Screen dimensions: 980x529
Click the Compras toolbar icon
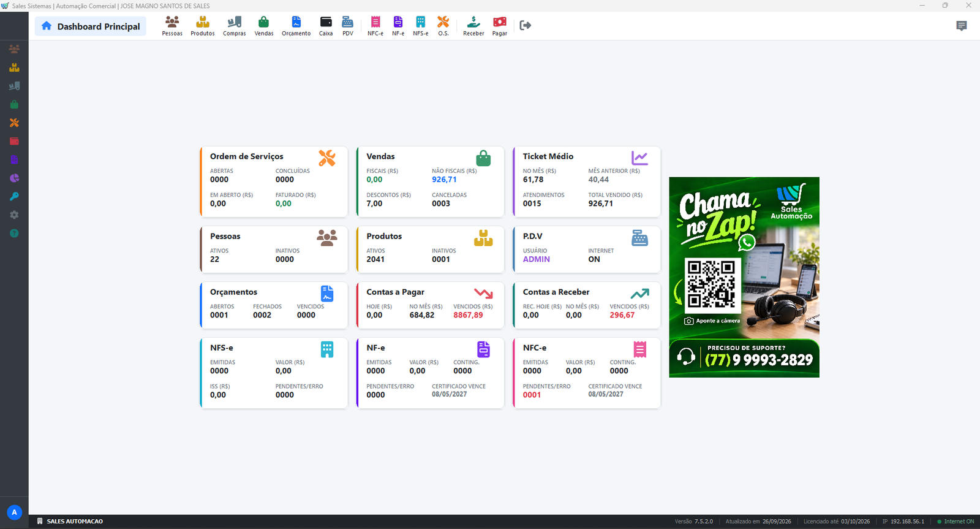click(x=235, y=26)
